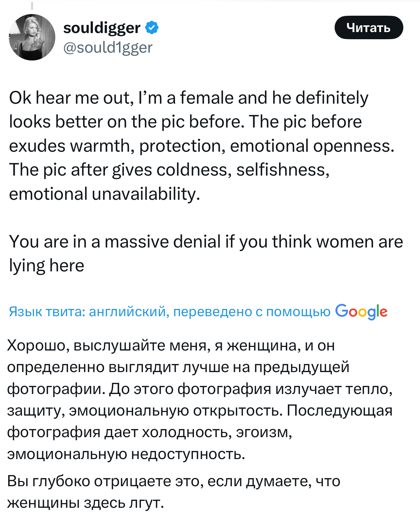
Task: Click the colorful Google logo
Action: [x=361, y=312]
